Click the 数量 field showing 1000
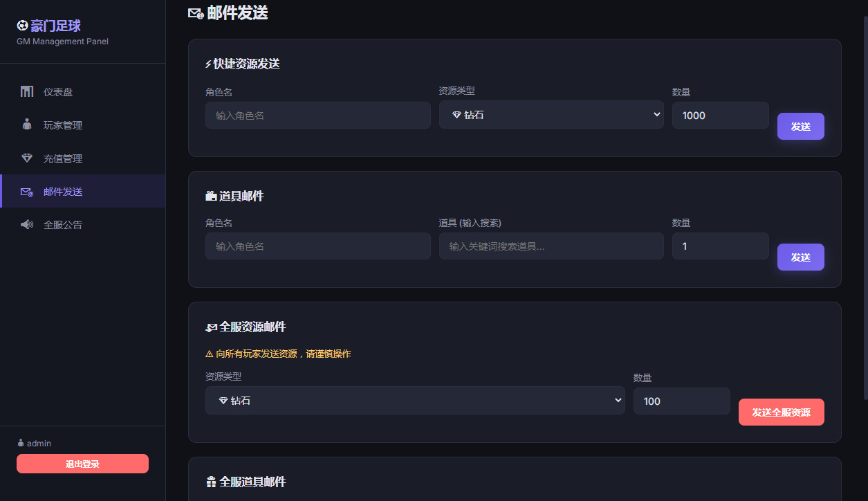This screenshot has height=501, width=868. [x=720, y=115]
